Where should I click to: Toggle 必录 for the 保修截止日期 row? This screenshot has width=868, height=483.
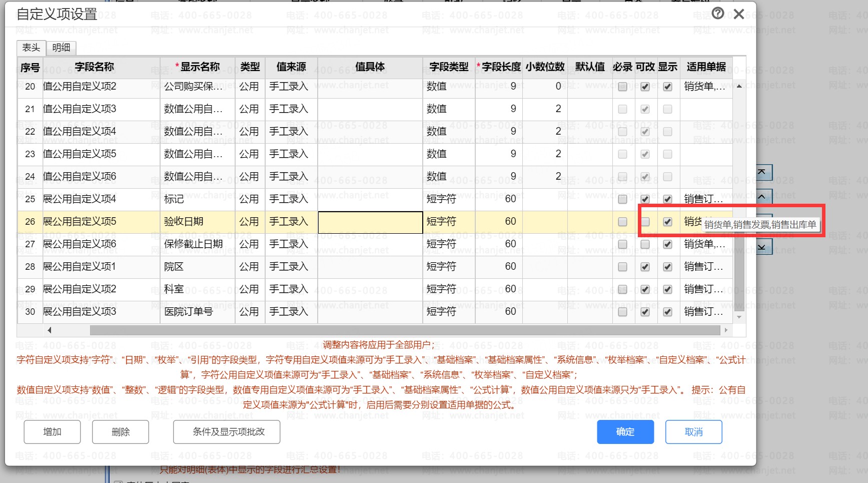(622, 244)
